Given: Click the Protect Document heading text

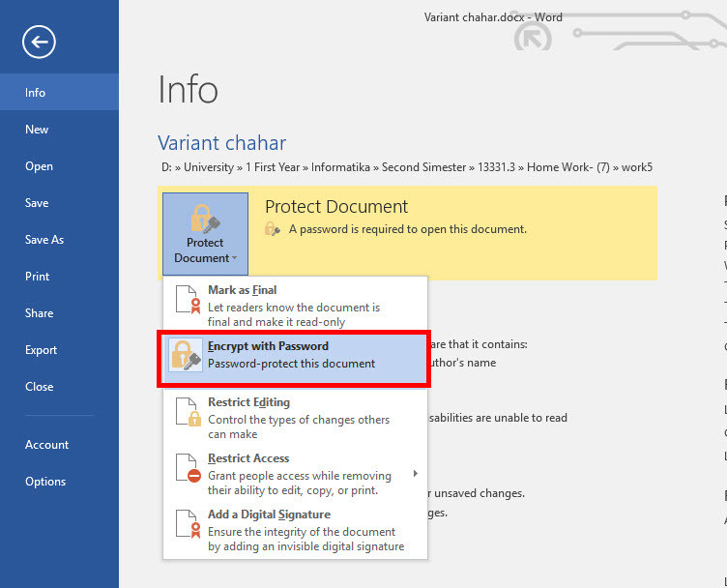Looking at the screenshot, I should [x=336, y=206].
